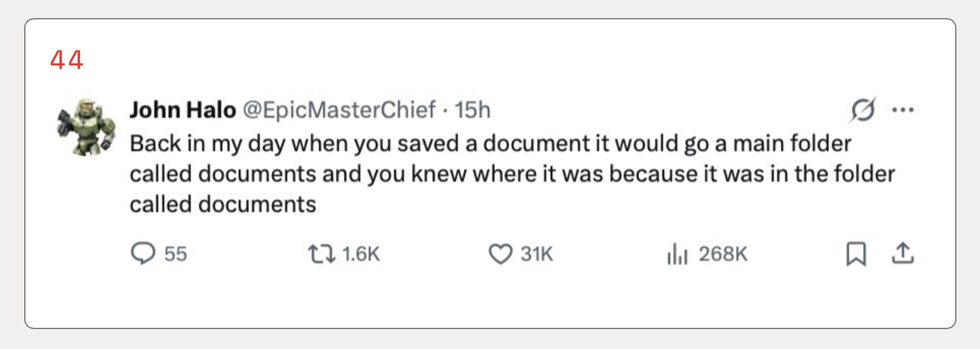Open the Master Chief profile avatar
Image resolution: width=980 pixels, height=349 pixels.
click(87, 126)
